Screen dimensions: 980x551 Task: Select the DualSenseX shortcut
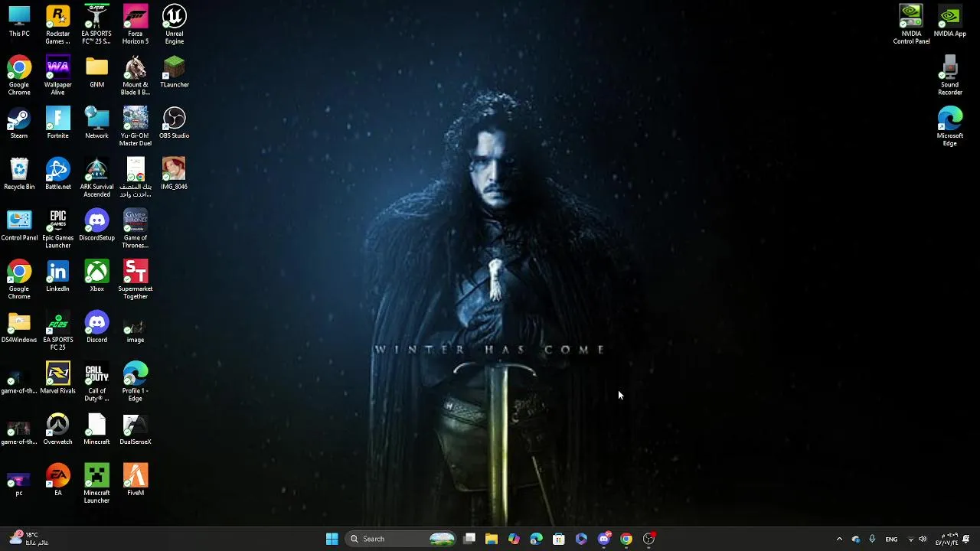click(136, 429)
